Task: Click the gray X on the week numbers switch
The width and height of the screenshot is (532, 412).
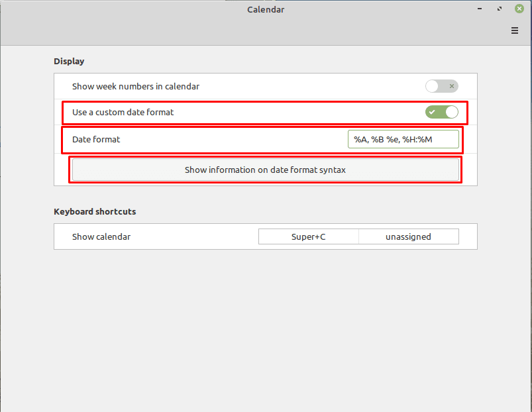Action: point(452,86)
